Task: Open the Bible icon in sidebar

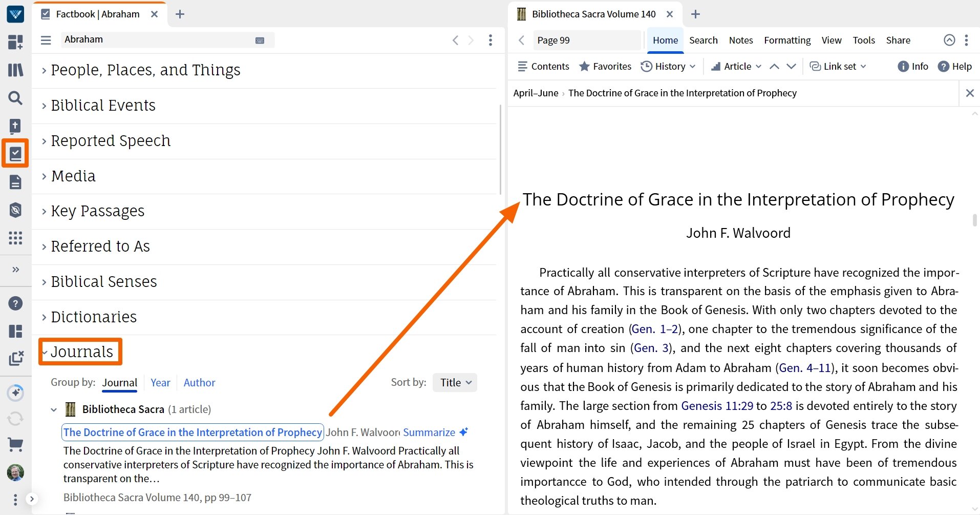Action: (x=15, y=126)
